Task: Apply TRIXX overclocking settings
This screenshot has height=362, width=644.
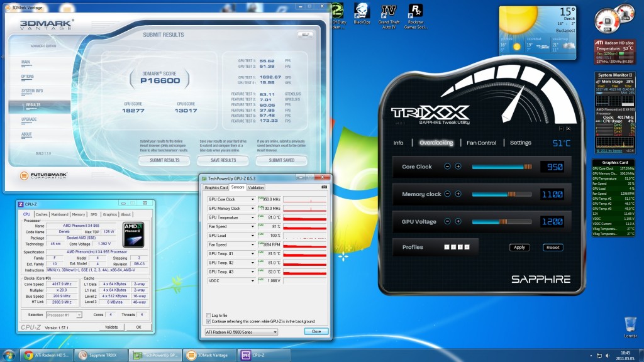Action: point(519,247)
